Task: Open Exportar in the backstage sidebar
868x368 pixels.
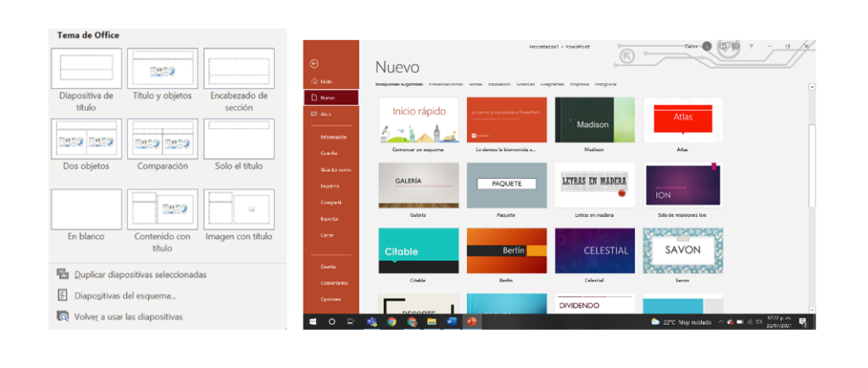Action: coord(330,219)
